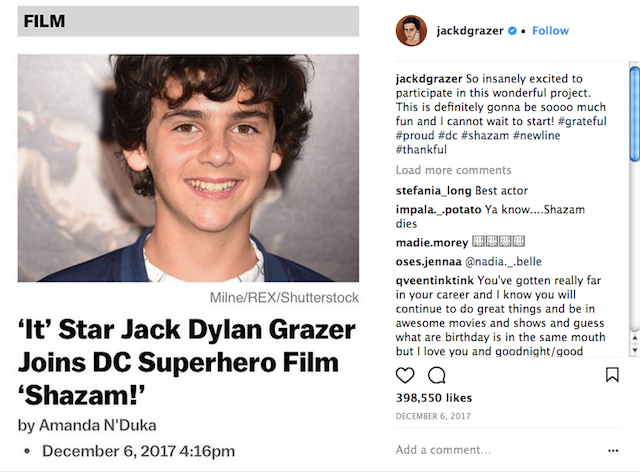The image size is (640, 472).
Task: View the 398,550 likes list
Action: point(434,398)
